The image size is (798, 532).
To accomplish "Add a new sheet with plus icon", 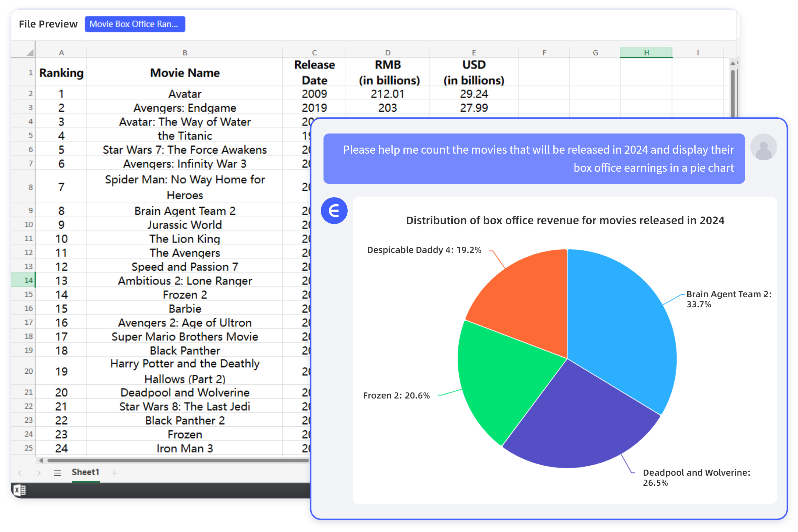I will (114, 473).
